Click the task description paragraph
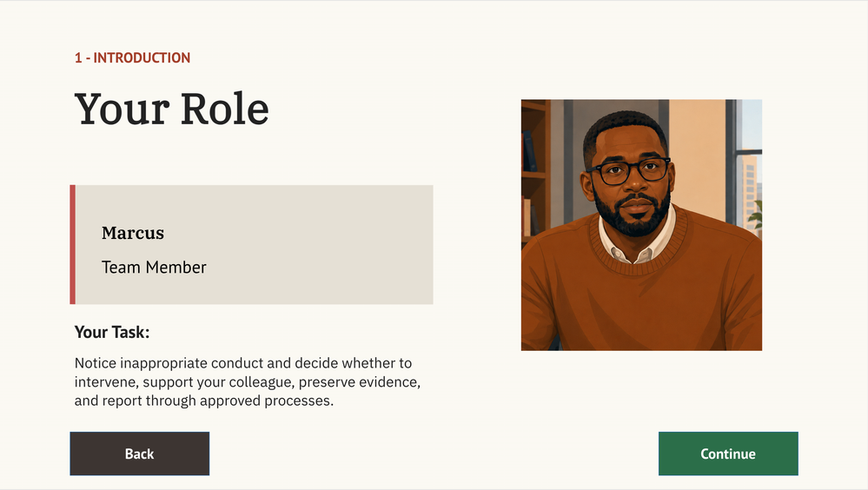The height and width of the screenshot is (490, 868). coord(248,381)
